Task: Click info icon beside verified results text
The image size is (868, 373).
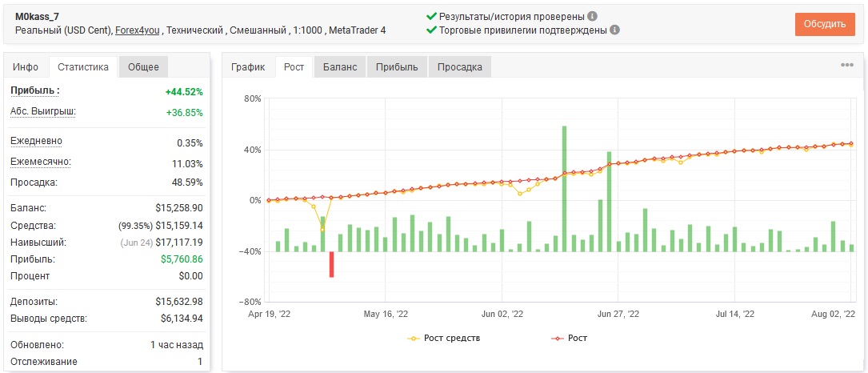Action: [592, 16]
